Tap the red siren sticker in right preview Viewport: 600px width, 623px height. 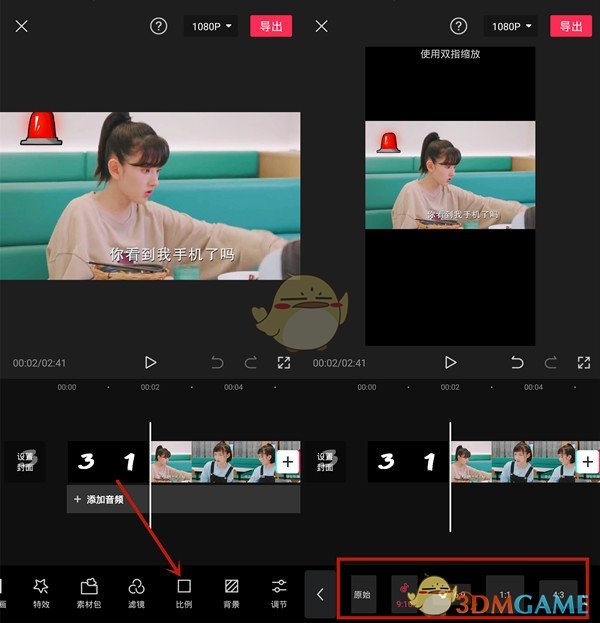389,143
